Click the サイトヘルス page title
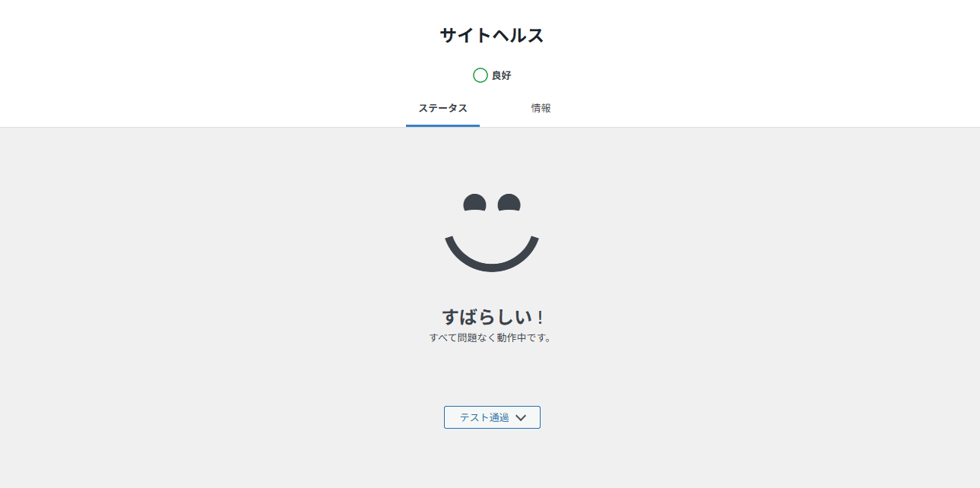Viewport: 980px width, 488px height. (492, 35)
